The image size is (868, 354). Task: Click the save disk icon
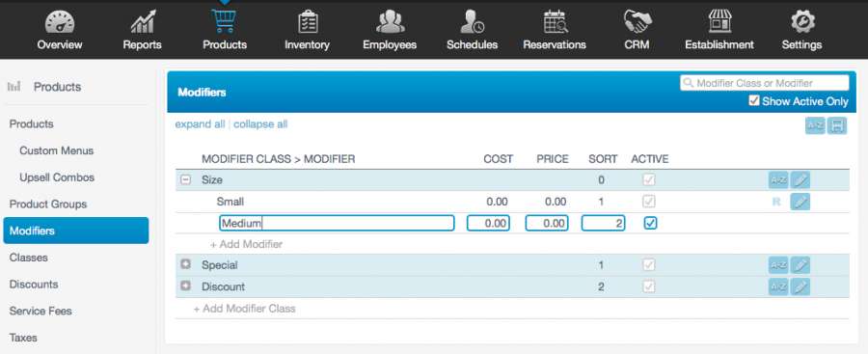(x=837, y=126)
